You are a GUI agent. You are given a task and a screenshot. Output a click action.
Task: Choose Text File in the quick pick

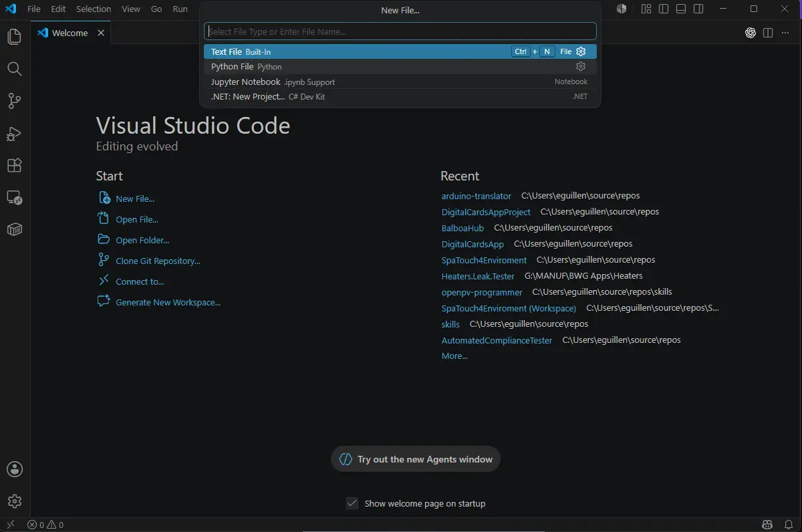(400, 51)
